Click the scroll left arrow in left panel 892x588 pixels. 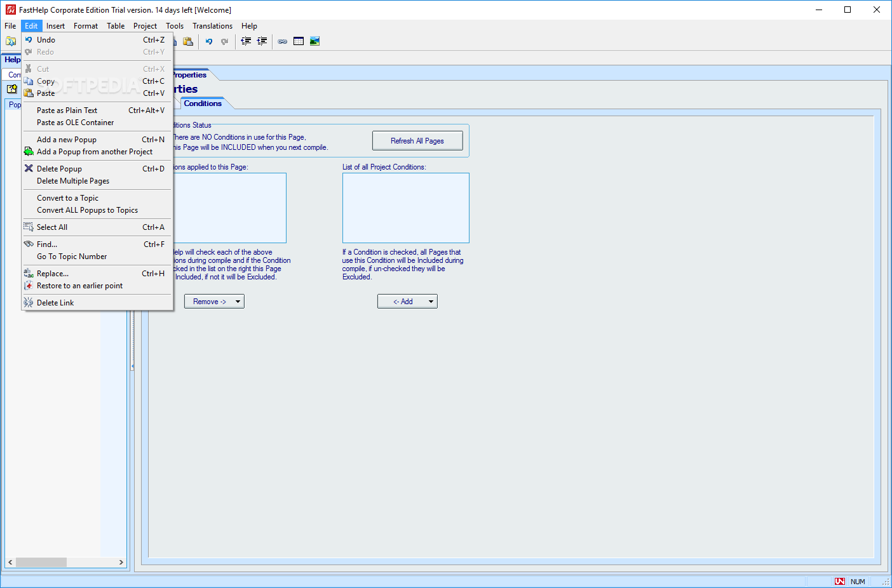[x=10, y=563]
